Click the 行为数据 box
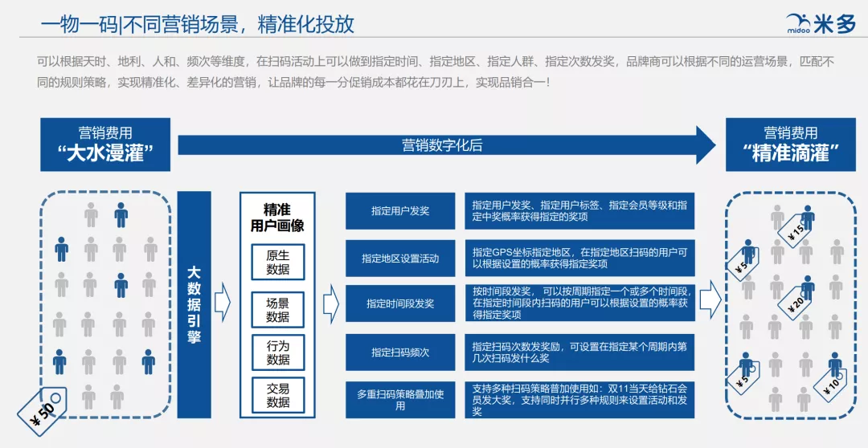This screenshot has width=868, height=448. 277,353
